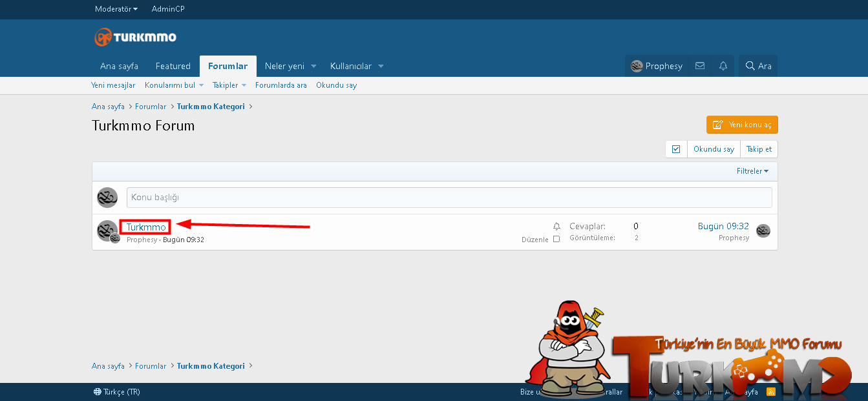This screenshot has width=868, height=401.
Task: Tick the Düzenle checkbox on thread
Action: click(x=556, y=239)
